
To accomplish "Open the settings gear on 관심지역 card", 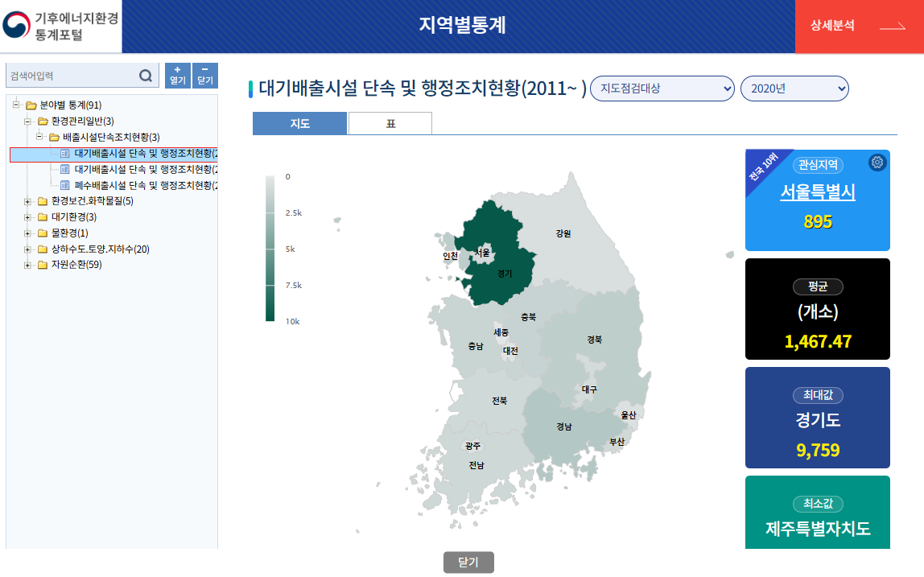I will pyautogui.click(x=877, y=163).
